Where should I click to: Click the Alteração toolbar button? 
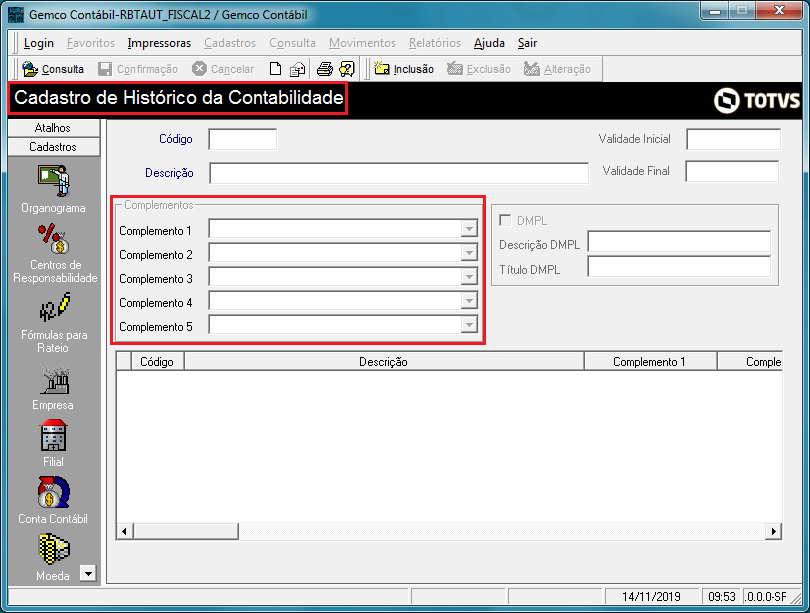557,69
